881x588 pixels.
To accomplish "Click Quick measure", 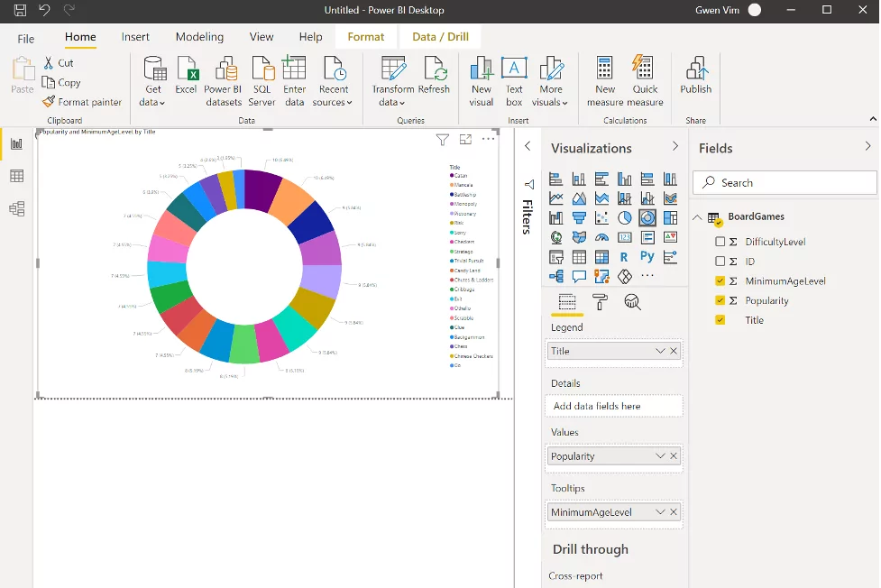I will (645, 81).
